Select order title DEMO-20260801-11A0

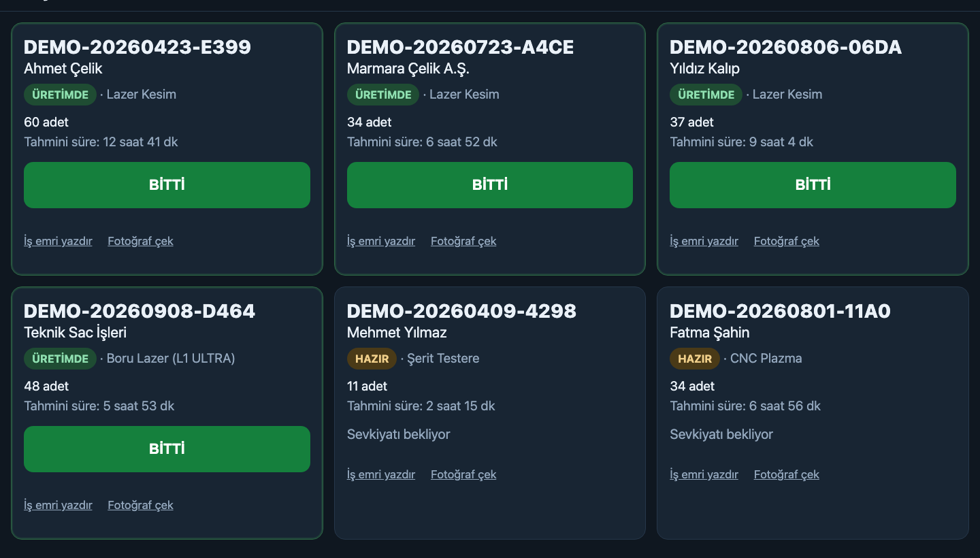pos(780,311)
